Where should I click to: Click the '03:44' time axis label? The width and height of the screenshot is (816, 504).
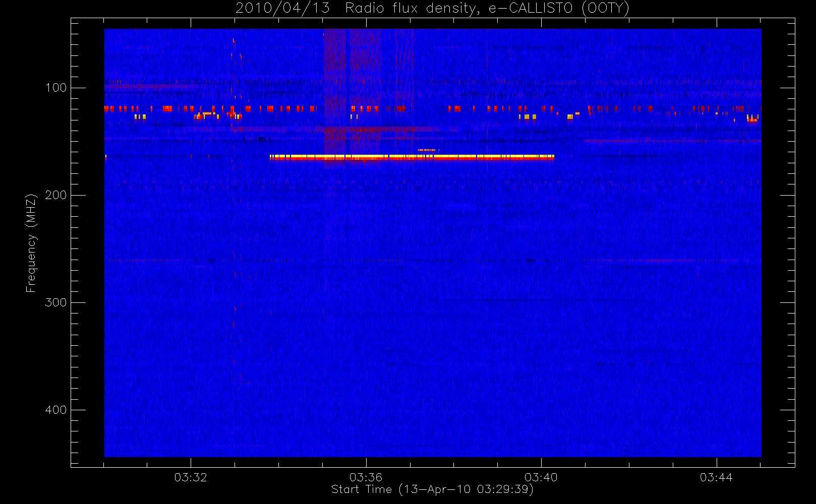click(716, 477)
